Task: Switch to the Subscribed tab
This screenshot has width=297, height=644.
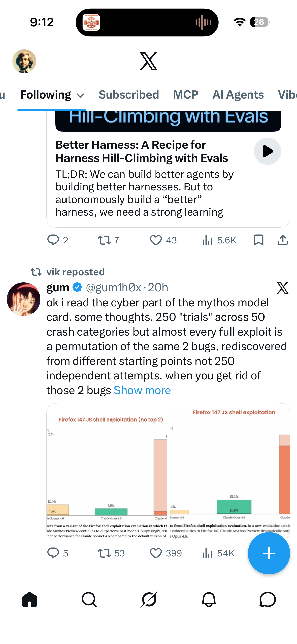Action: tap(129, 95)
